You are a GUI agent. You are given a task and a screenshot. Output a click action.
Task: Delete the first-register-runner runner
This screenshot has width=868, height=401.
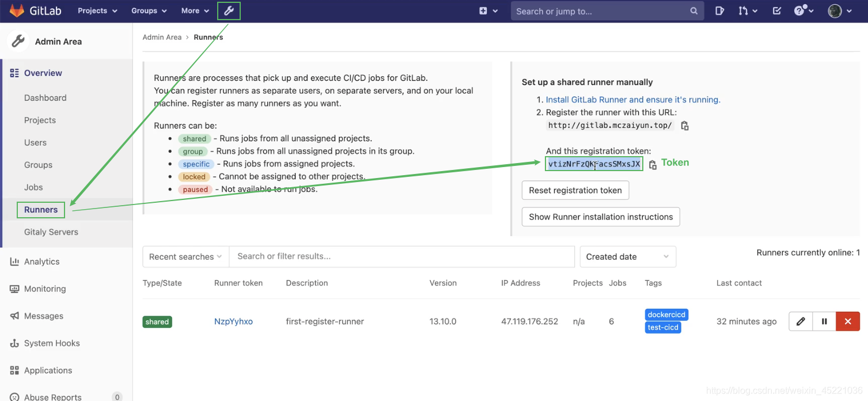[x=848, y=321]
